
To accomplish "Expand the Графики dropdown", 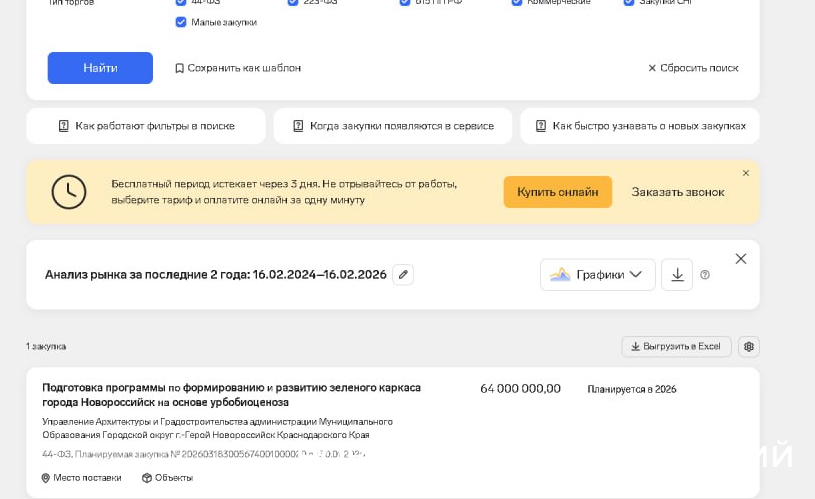I will point(598,275).
